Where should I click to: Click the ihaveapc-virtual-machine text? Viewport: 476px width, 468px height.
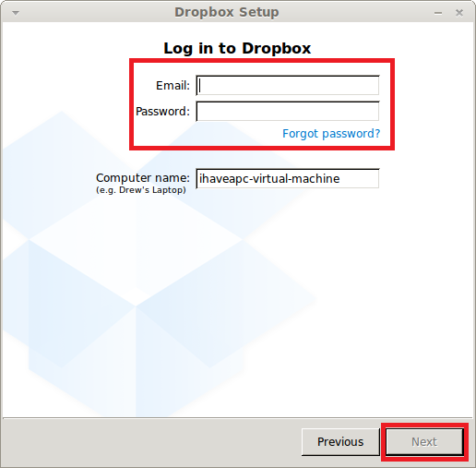click(269, 178)
